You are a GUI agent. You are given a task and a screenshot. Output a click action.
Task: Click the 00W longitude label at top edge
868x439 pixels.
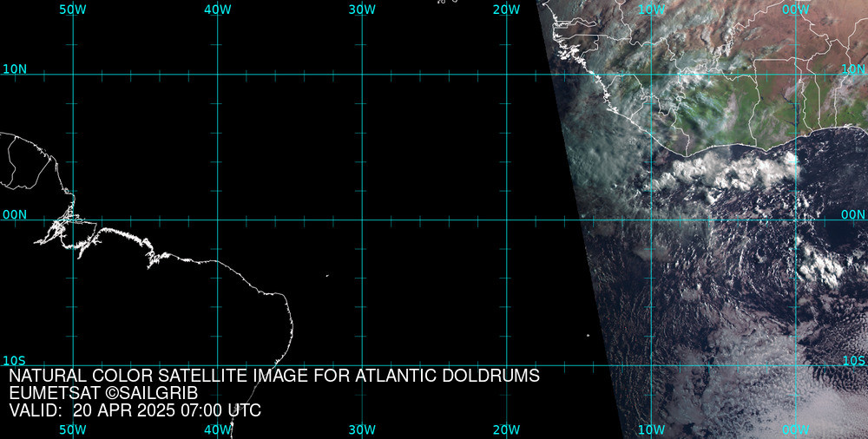pyautogui.click(x=796, y=10)
